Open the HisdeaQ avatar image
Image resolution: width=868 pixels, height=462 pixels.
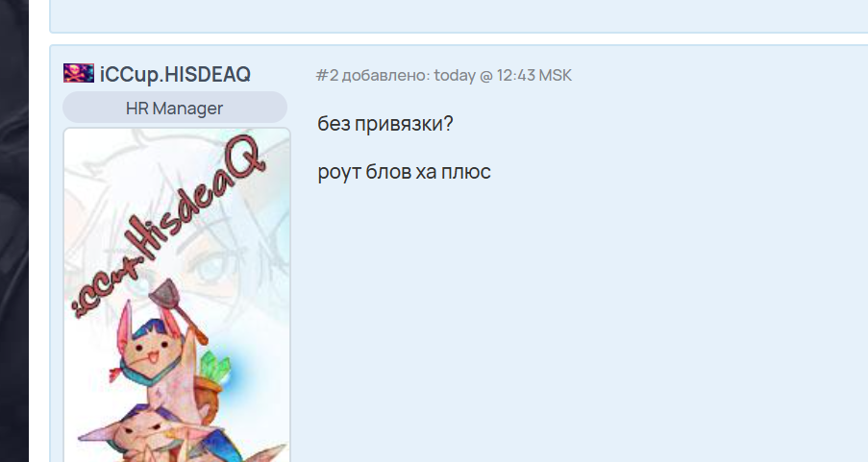[177, 295]
